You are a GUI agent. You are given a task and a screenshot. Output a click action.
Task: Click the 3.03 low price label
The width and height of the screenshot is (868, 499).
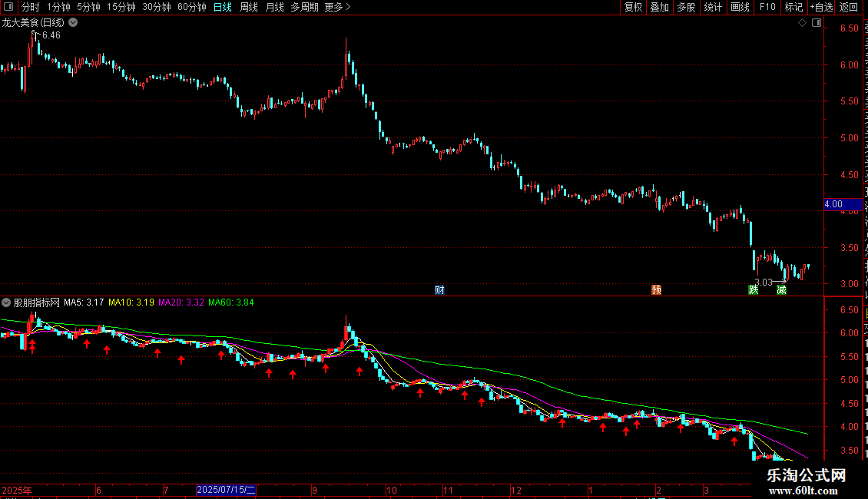coord(764,283)
